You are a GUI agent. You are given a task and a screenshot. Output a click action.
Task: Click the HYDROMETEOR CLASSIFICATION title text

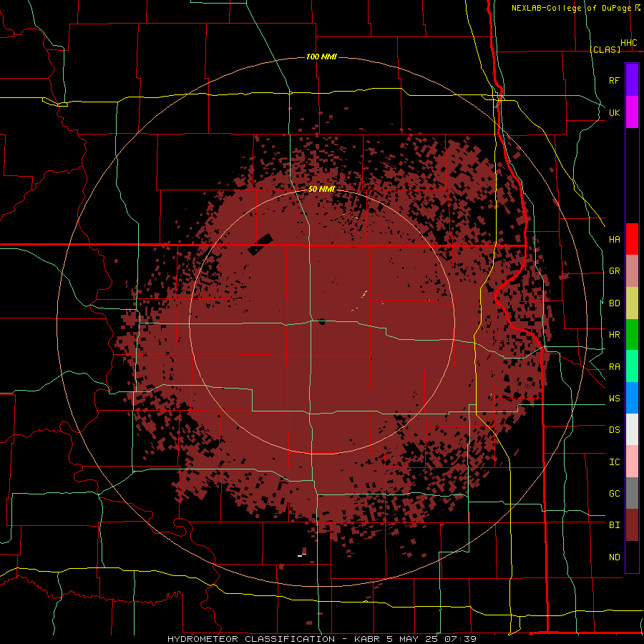pyautogui.click(x=251, y=639)
